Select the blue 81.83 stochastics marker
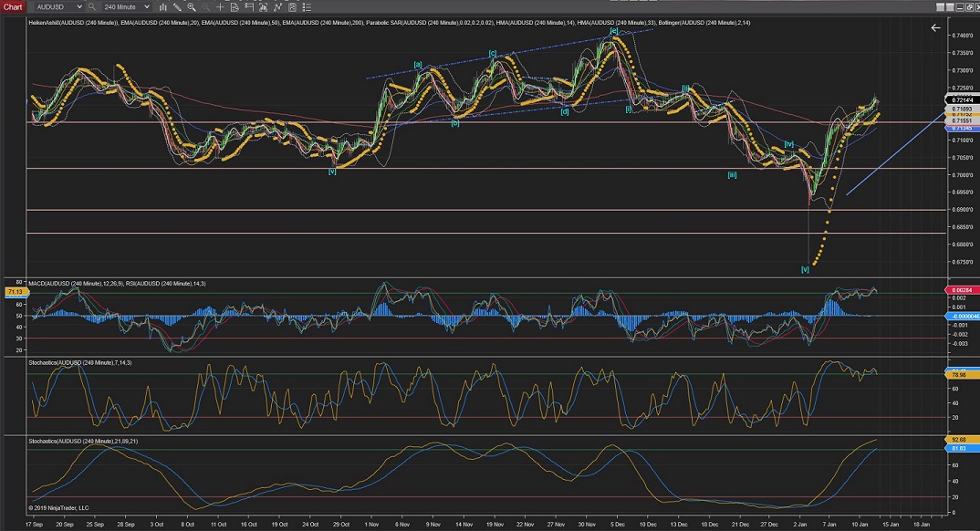The image size is (980, 531). point(962,448)
